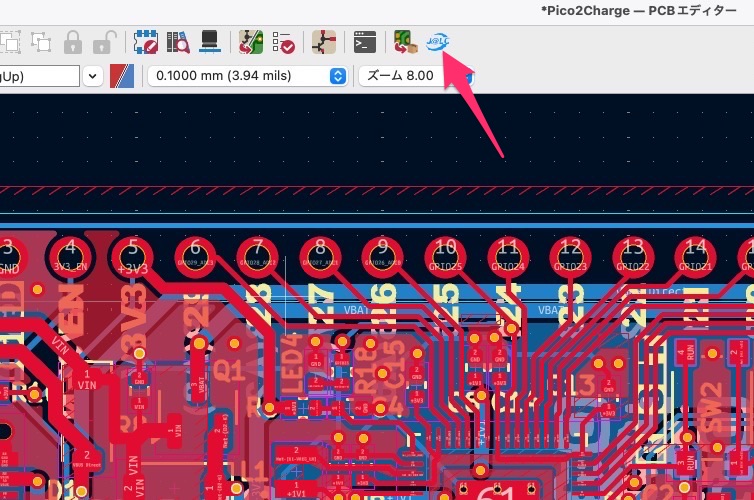The width and height of the screenshot is (754, 500).
Task: Run the Design Rules Checker
Action: coord(283,42)
